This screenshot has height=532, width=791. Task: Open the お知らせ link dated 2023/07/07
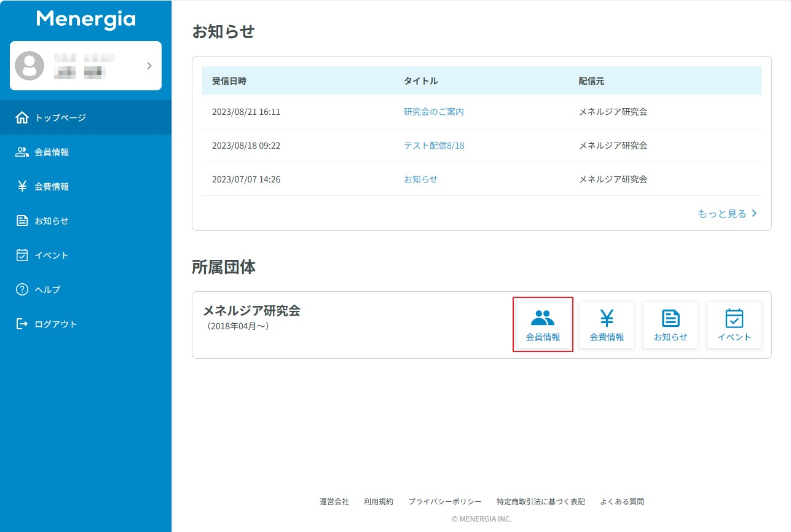pos(420,179)
